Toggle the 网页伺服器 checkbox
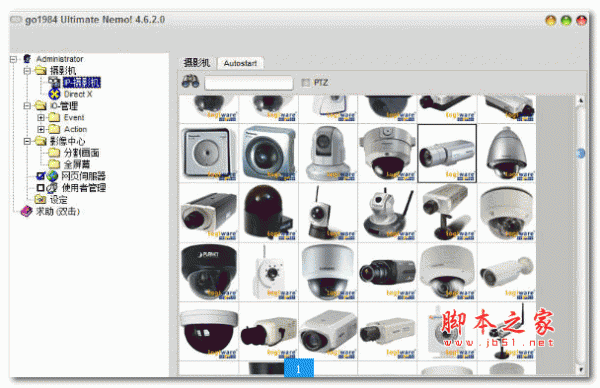Image resolution: width=600 pixels, height=388 pixels. pyautogui.click(x=40, y=176)
